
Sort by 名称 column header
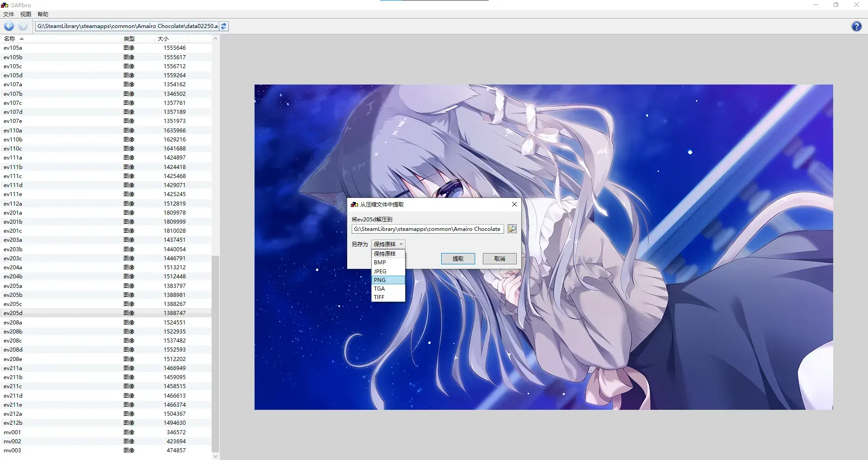(x=61, y=38)
